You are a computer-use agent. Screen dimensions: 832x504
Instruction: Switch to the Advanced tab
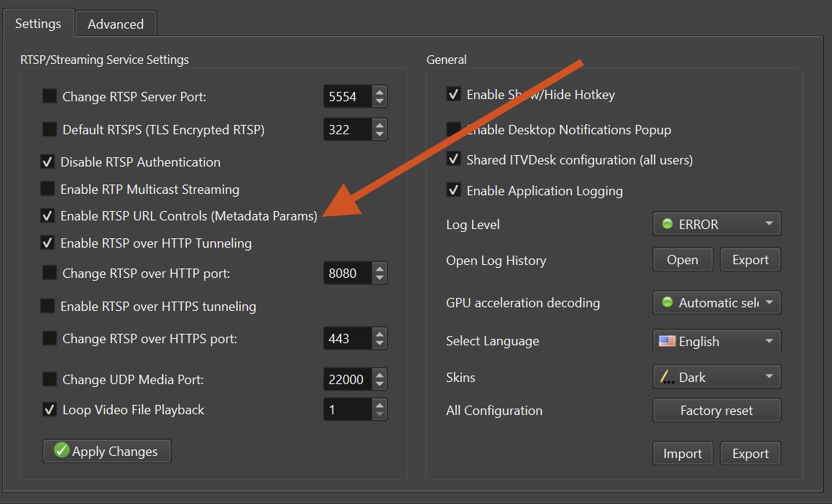pos(116,24)
